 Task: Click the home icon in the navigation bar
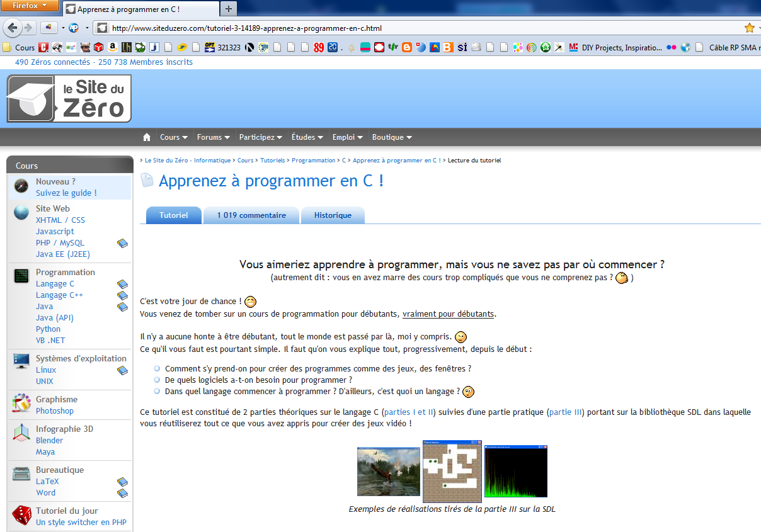[x=147, y=137]
